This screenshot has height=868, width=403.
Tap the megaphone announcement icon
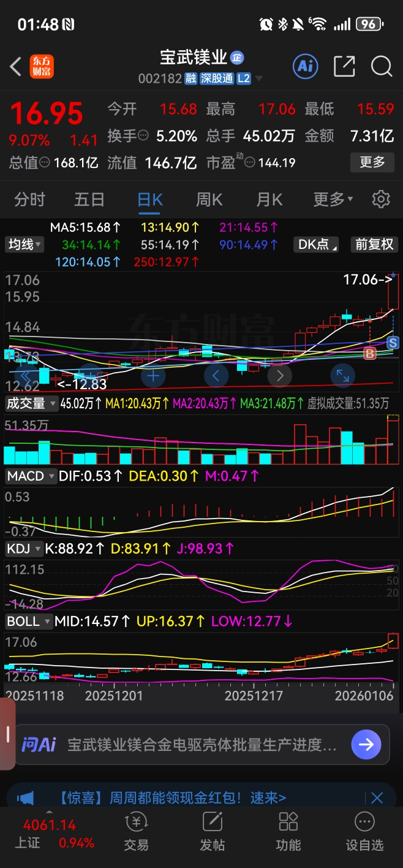[x=26, y=798]
